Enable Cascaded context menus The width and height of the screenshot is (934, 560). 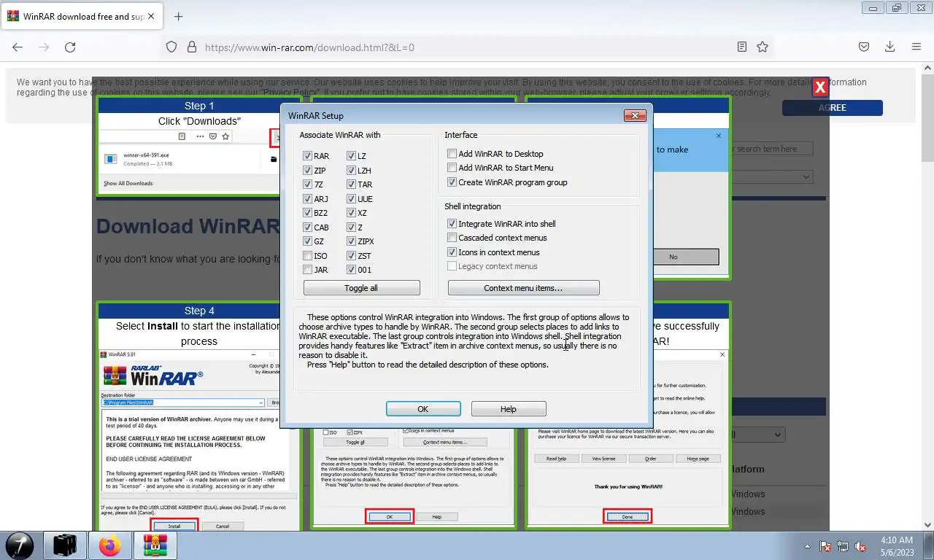[452, 238]
